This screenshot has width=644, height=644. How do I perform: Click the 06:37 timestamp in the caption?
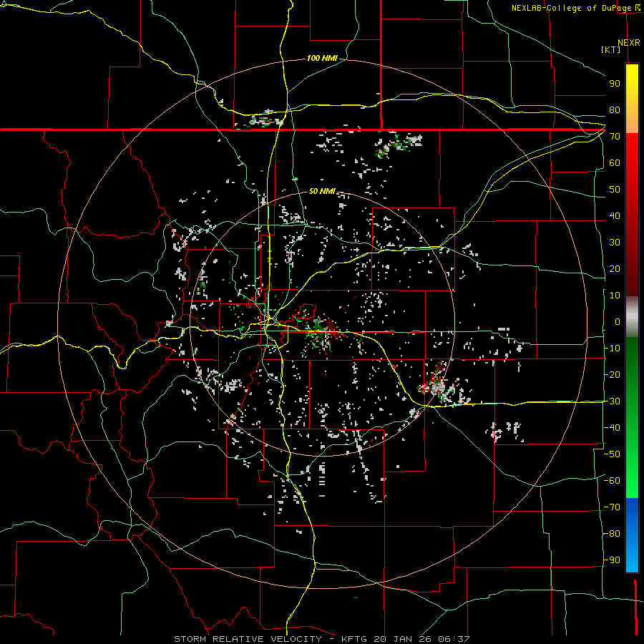pyautogui.click(x=455, y=639)
